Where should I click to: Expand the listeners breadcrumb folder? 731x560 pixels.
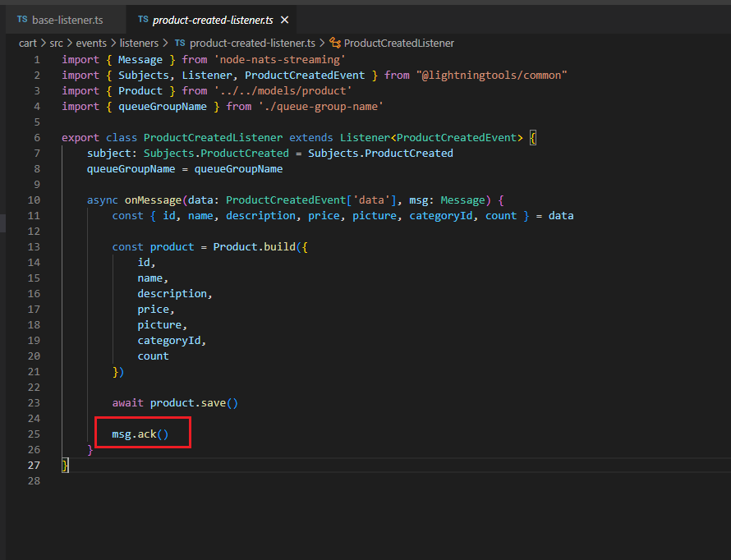(140, 43)
